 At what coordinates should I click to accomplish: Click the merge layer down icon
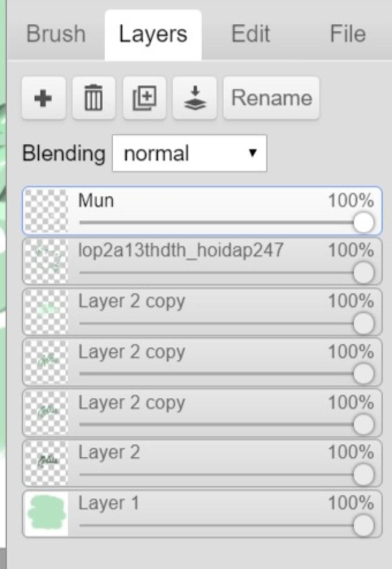(x=195, y=98)
